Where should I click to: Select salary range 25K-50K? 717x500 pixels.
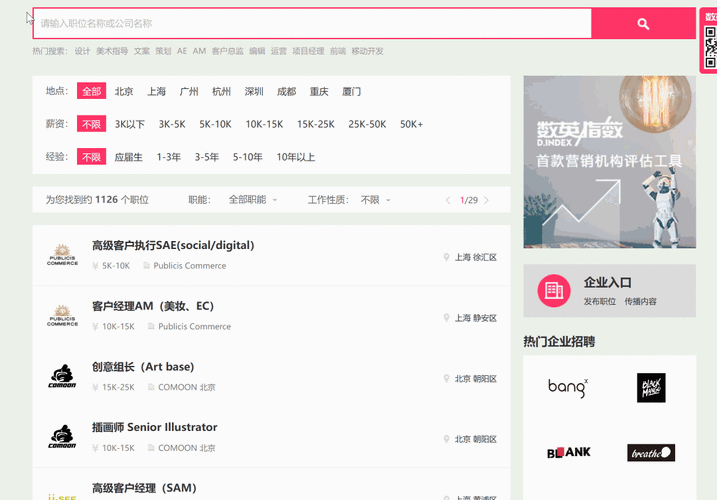point(367,124)
